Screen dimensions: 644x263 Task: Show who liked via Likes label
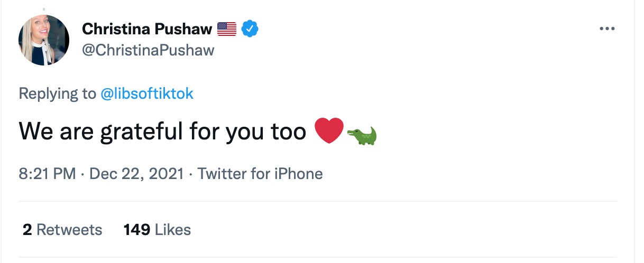tap(173, 230)
